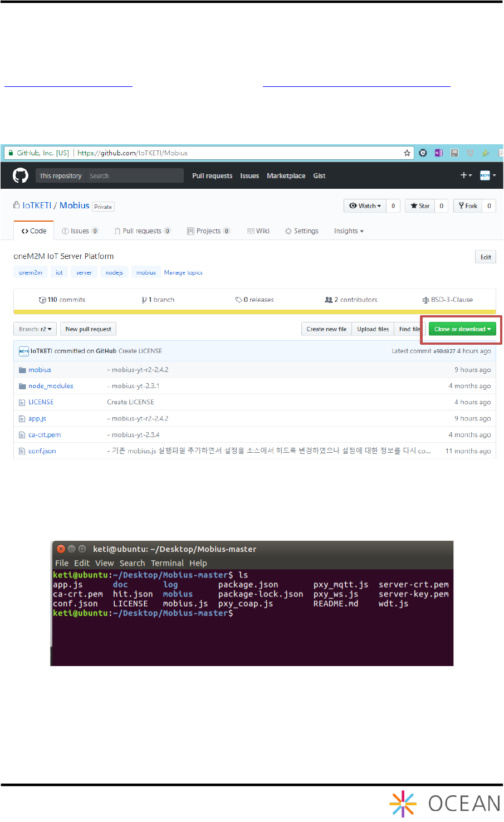504x822 pixels.
Task: Open the Clone or download dropdown
Action: coord(462,329)
